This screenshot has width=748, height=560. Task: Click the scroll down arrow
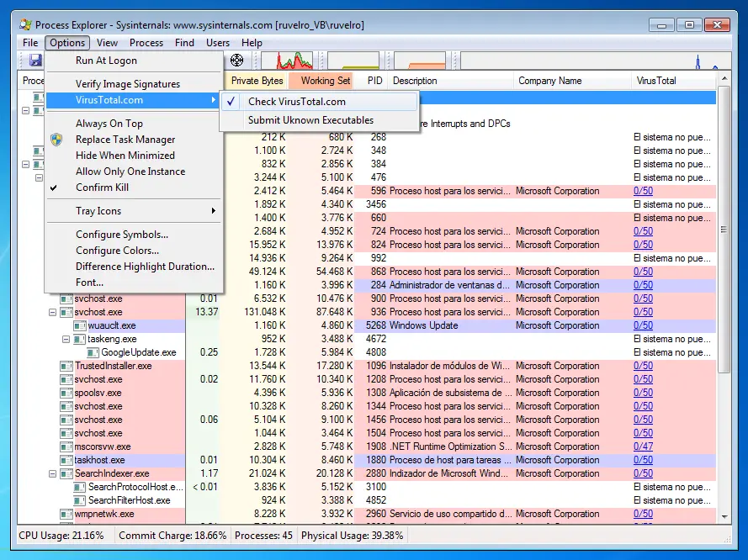pyautogui.click(x=724, y=516)
